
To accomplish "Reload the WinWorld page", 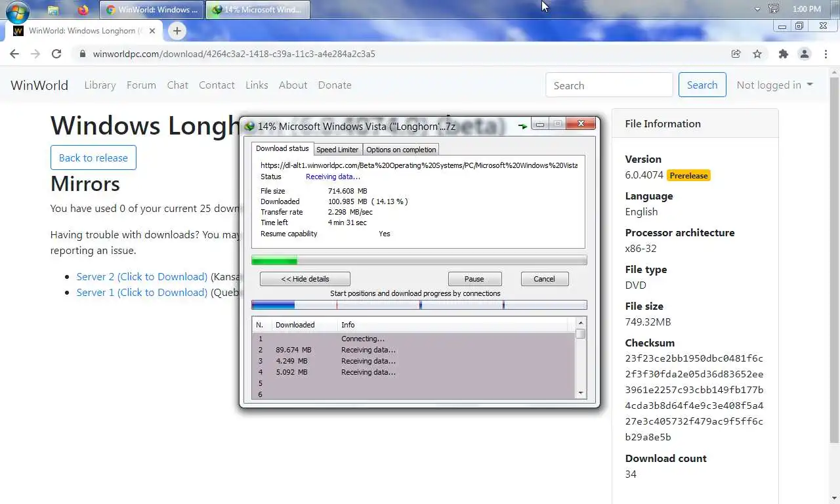I will 56,54.
